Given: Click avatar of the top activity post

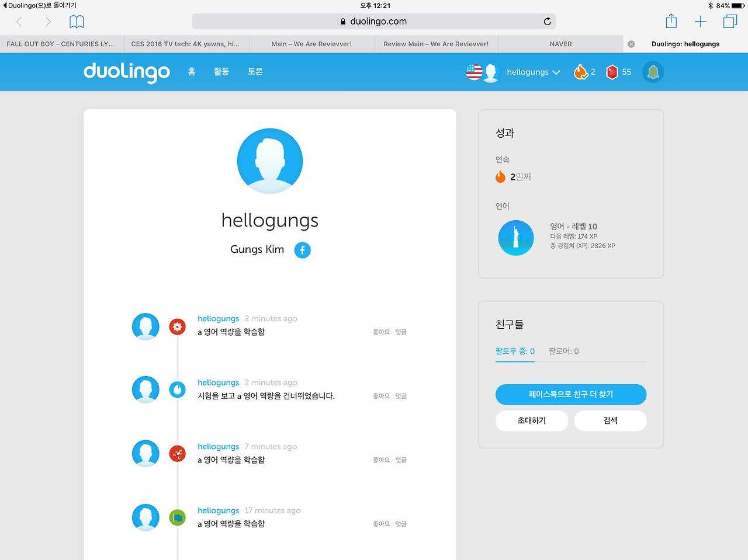Looking at the screenshot, I should (x=146, y=326).
